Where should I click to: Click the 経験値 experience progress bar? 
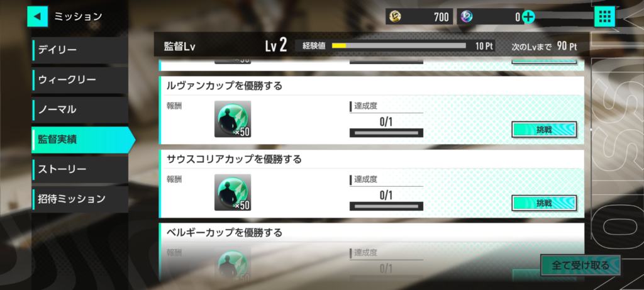pyautogui.click(x=399, y=45)
